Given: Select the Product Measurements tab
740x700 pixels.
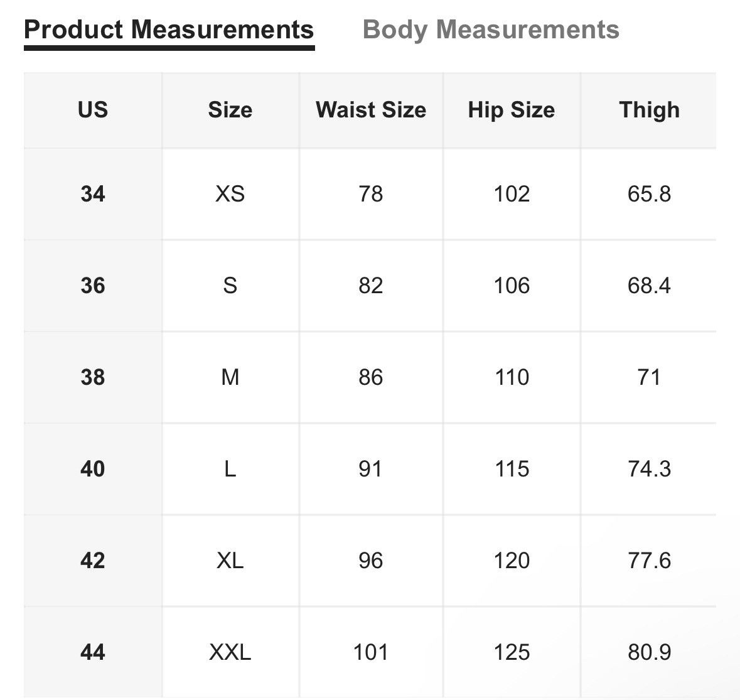Looking at the screenshot, I should click(169, 30).
